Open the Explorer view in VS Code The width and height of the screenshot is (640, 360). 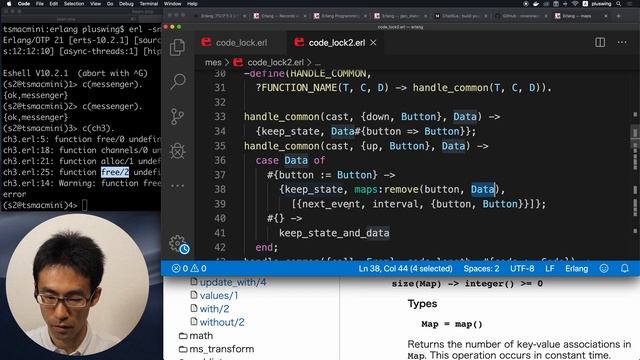coord(177,47)
